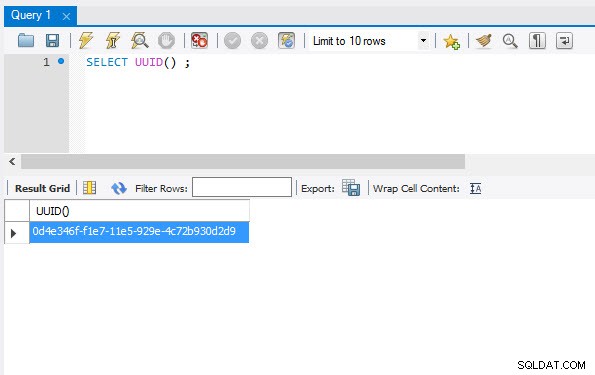Switch to Query 1 tab

tap(31, 15)
